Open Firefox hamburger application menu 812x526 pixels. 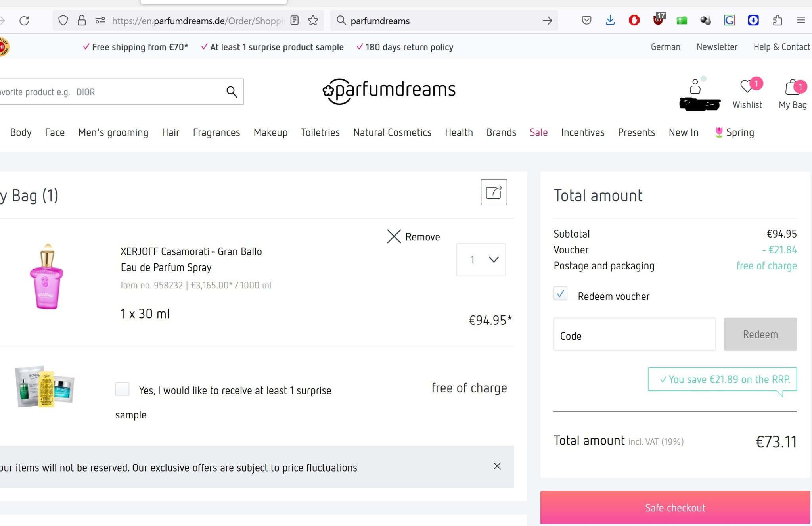[x=801, y=20]
